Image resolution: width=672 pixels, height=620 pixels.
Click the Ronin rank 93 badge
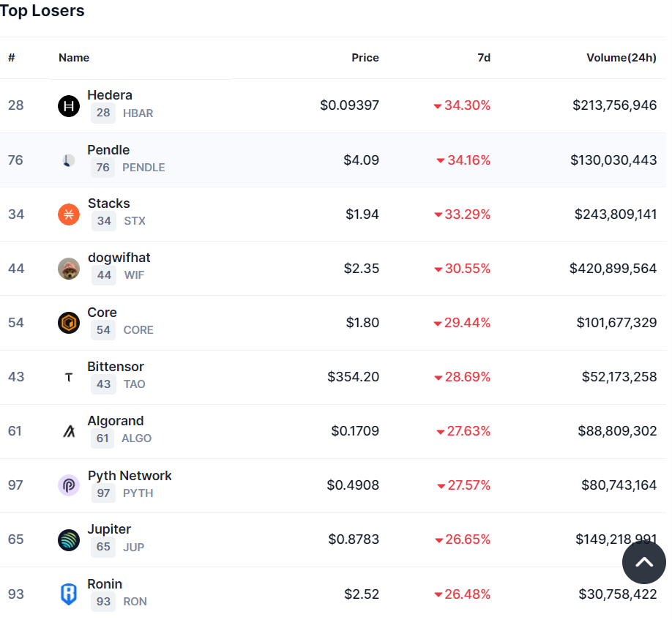point(103,602)
